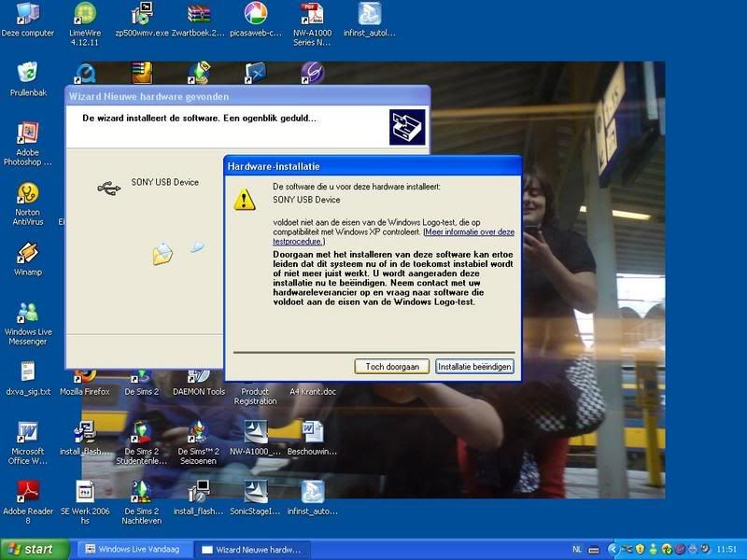This screenshot has width=747, height=560.
Task: Open the NL language bar indicator
Action: tap(577, 550)
